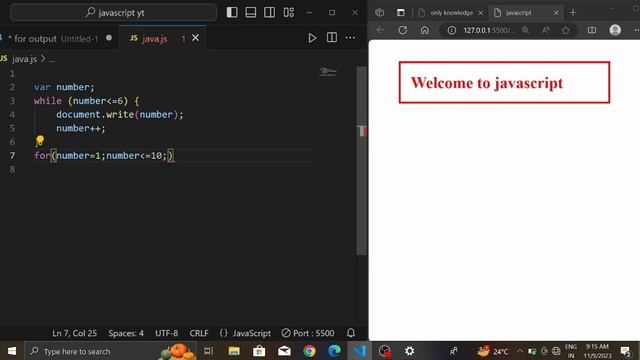The width and height of the screenshot is (640, 360).
Task: Click the 'Port : 5500' Live Server status
Action: pos(308,333)
